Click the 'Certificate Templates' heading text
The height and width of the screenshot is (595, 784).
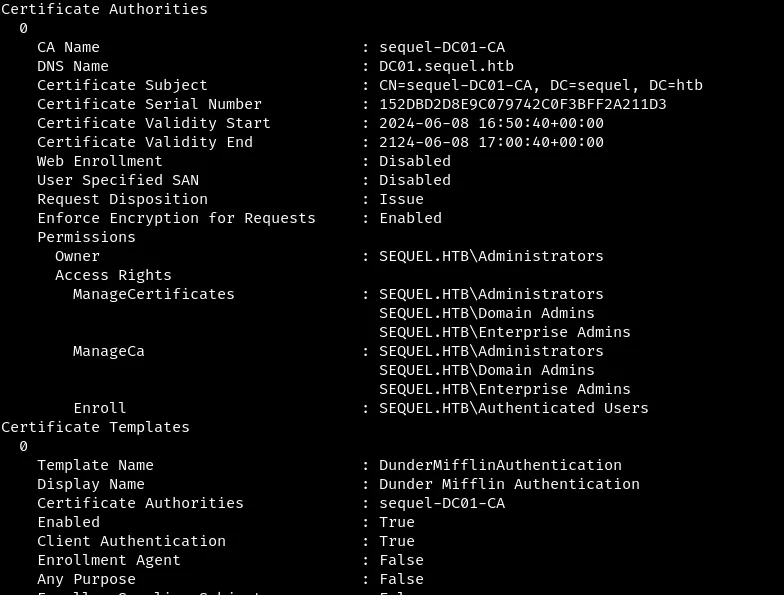[95, 427]
